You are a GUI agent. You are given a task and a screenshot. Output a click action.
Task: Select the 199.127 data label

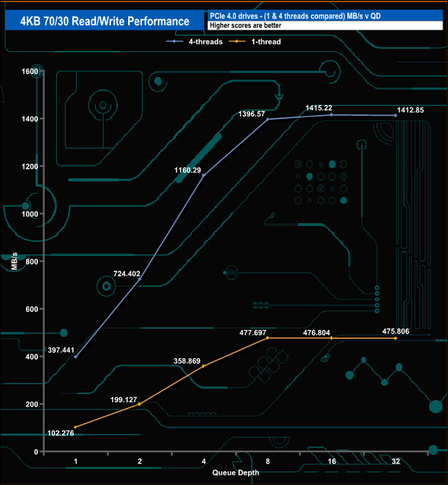124,400
